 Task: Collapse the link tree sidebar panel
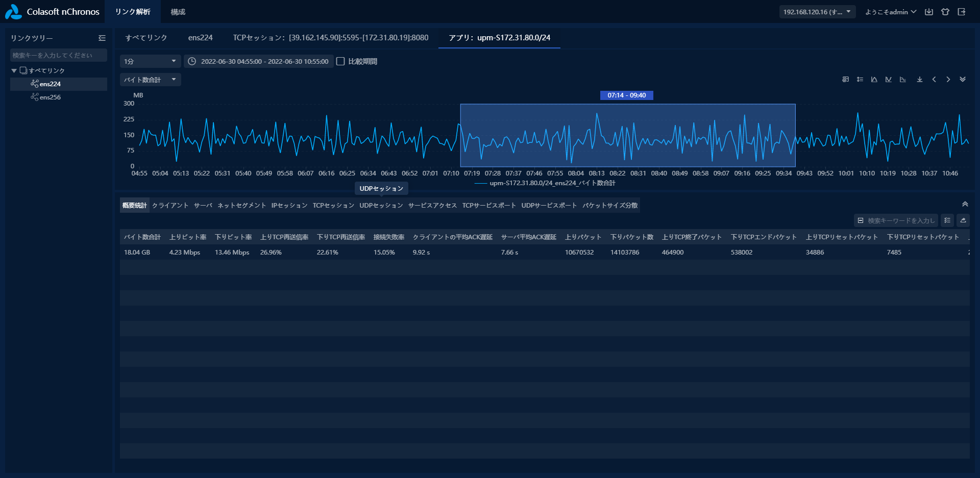point(102,38)
